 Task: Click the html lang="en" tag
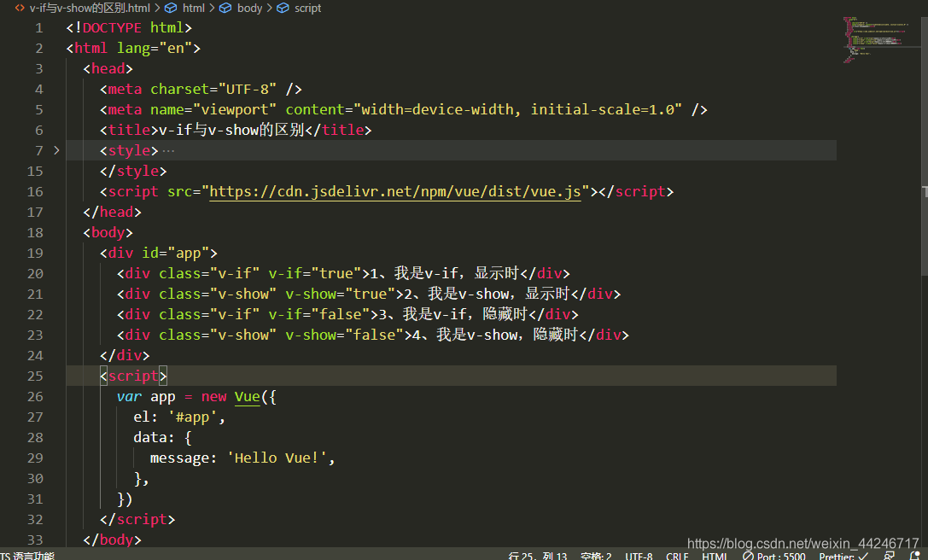(x=133, y=48)
